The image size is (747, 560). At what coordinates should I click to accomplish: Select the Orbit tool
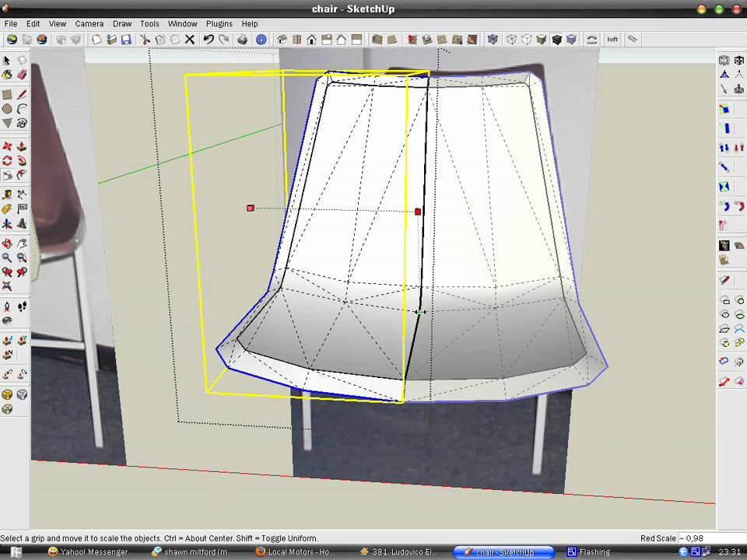[x=7, y=243]
